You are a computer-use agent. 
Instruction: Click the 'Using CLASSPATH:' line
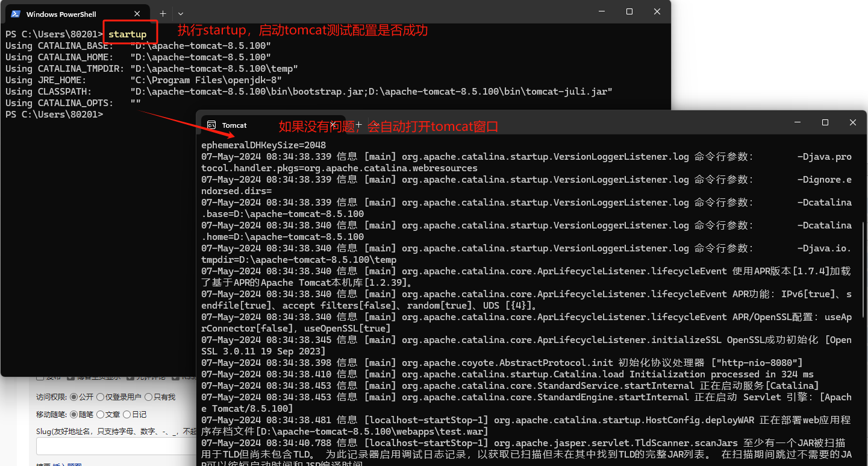coord(309,92)
